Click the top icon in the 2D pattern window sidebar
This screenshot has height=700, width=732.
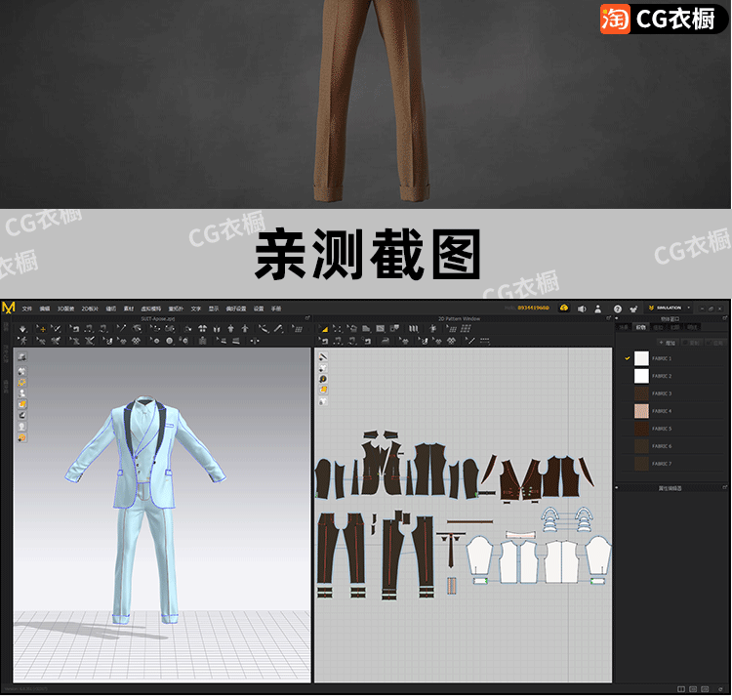tap(323, 357)
